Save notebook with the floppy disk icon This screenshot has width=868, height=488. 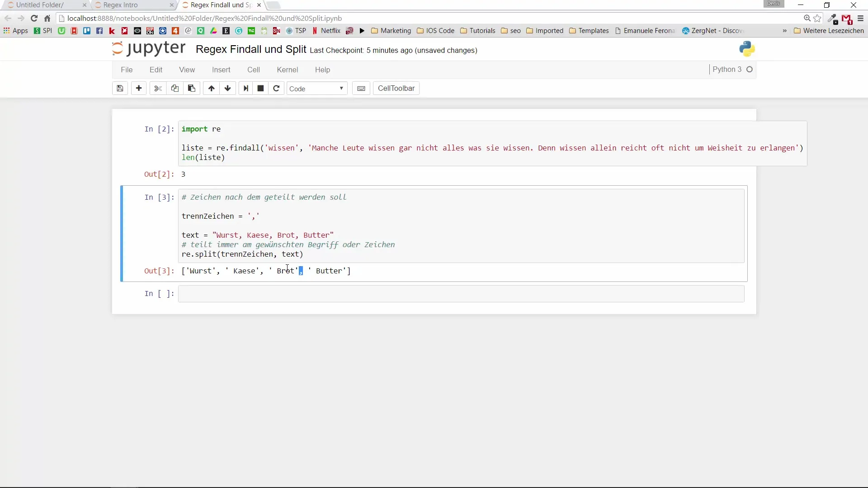(120, 89)
